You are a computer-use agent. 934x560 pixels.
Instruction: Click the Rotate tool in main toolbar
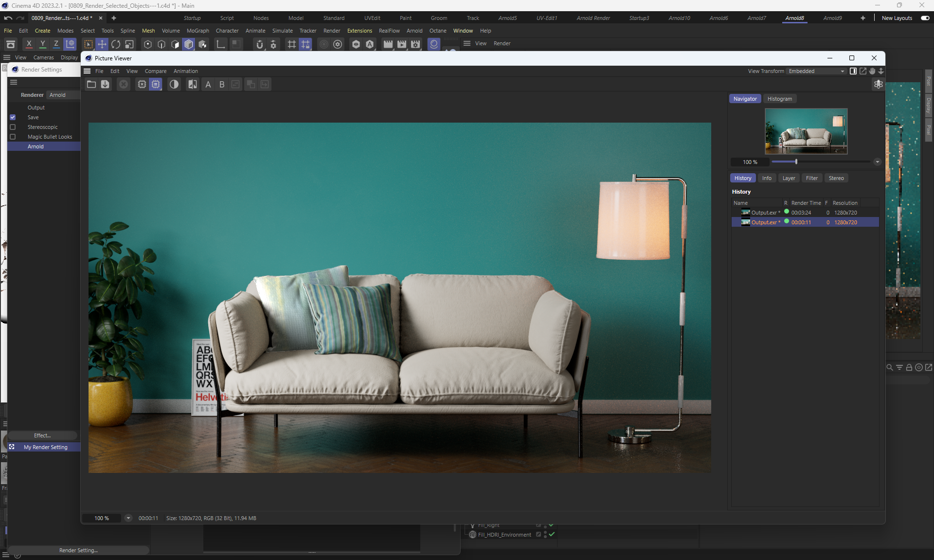tap(116, 44)
